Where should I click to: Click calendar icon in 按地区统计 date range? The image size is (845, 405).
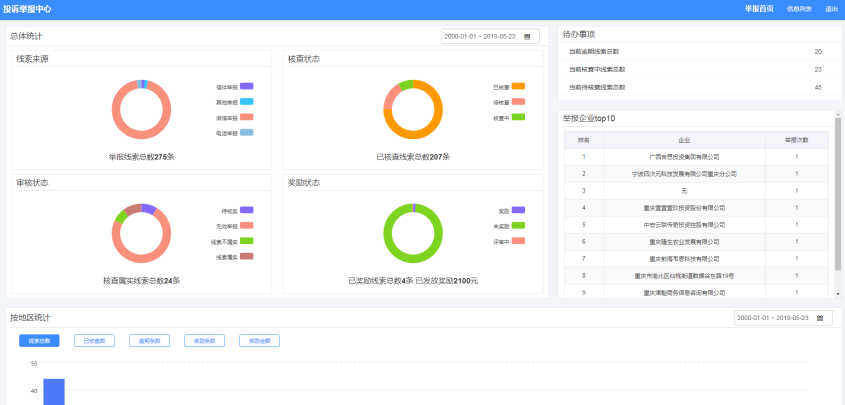tap(820, 318)
